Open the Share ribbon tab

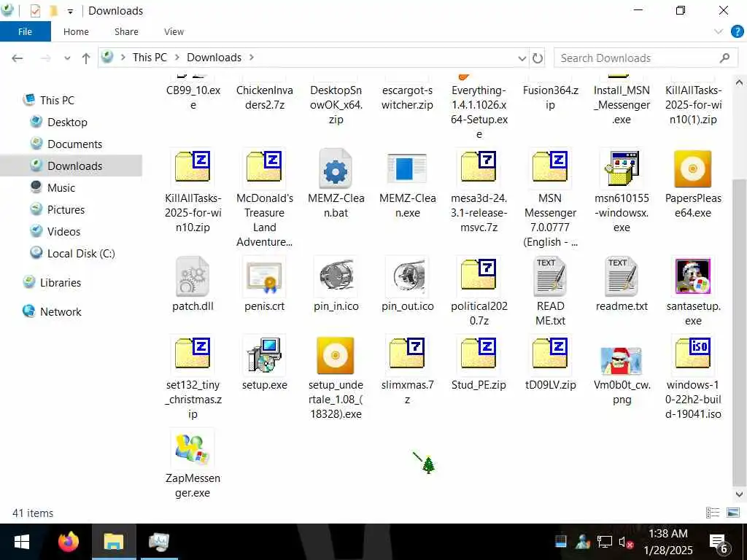126,31
